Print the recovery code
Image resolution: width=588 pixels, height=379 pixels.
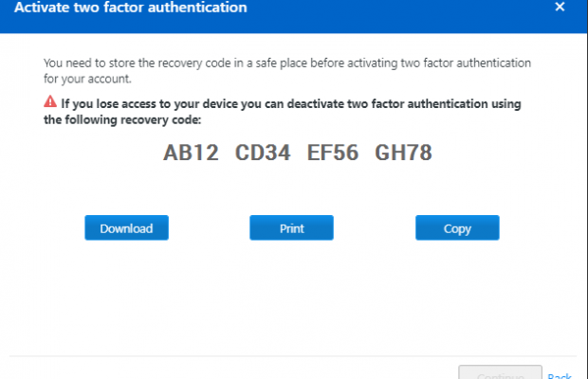291,228
